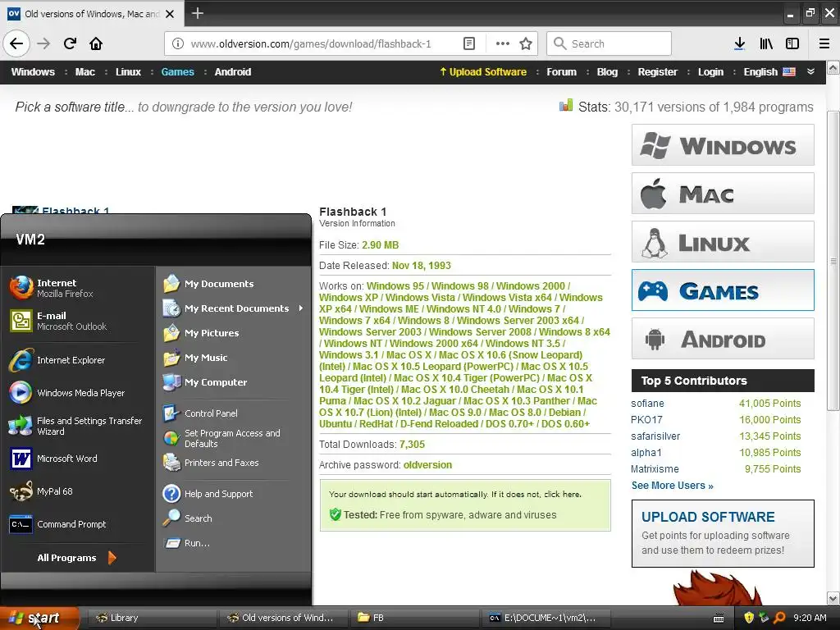Open the Games category in site nav
The height and width of the screenshot is (630, 840).
(177, 72)
